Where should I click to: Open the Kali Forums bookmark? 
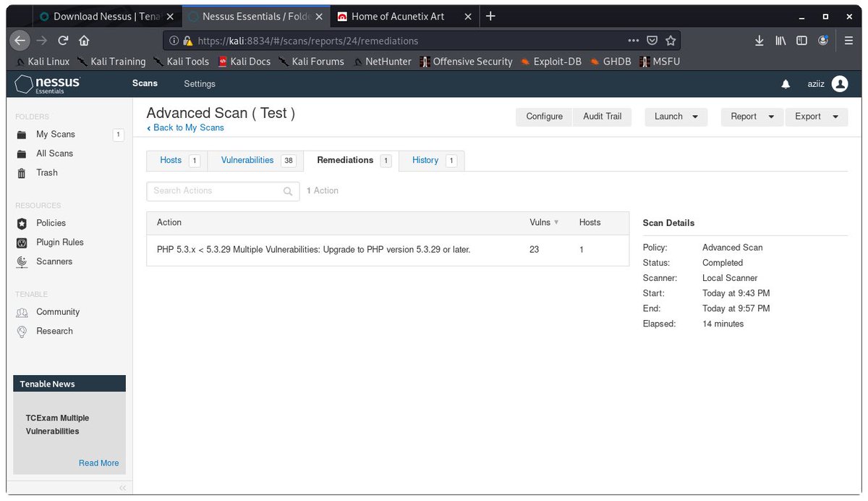312,62
